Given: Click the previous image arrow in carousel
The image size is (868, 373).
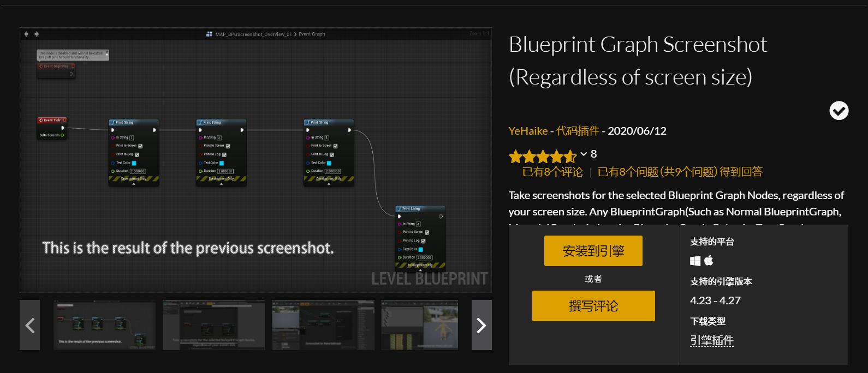Looking at the screenshot, I should click(x=30, y=325).
